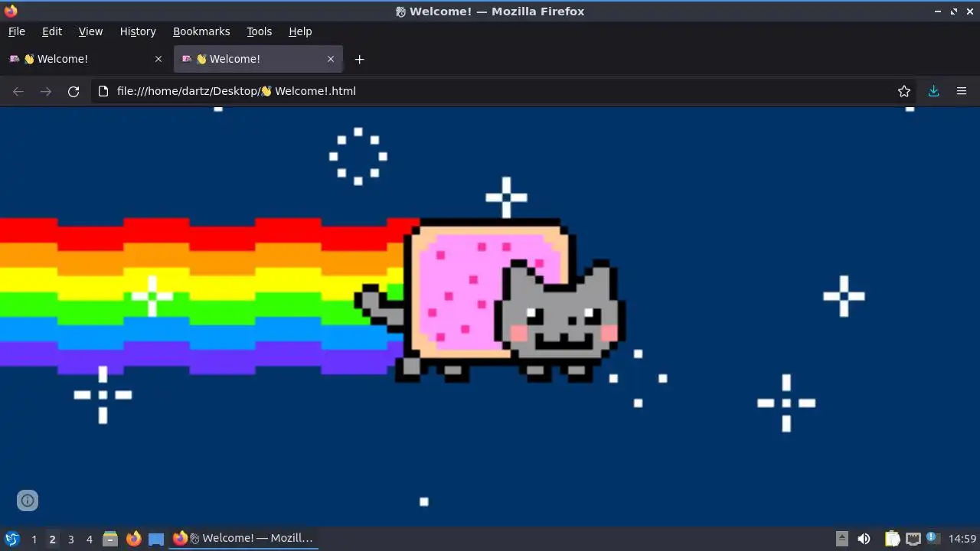Open the Tools menu
Viewport: 980px width, 551px height.
pyautogui.click(x=260, y=31)
